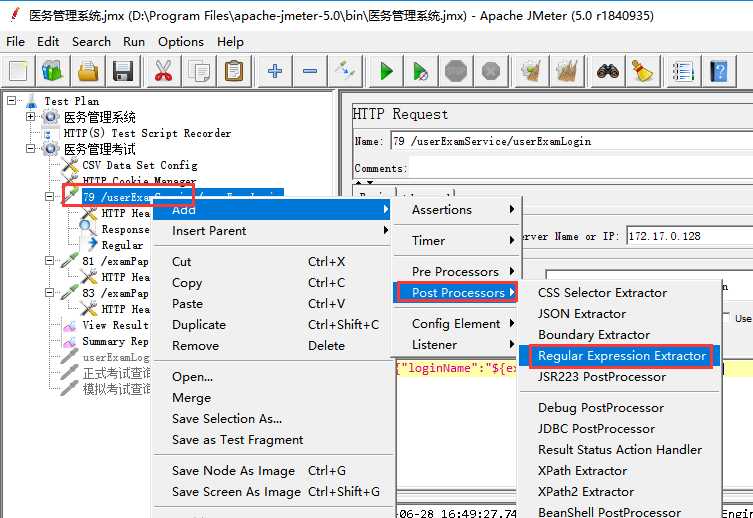The image size is (753, 518).
Task: Open the Function Helper list icon
Action: pyautogui.click(x=683, y=72)
